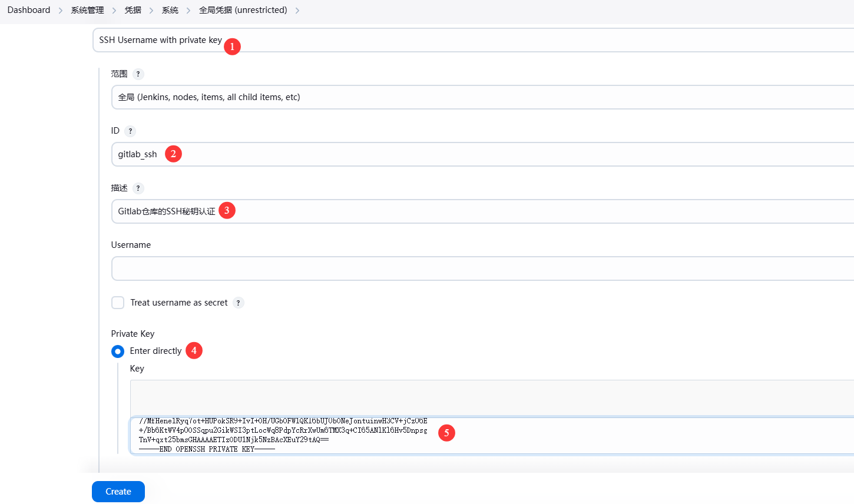Open SSH Username with private key dropdown
This screenshot has height=504, width=854.
click(x=471, y=40)
